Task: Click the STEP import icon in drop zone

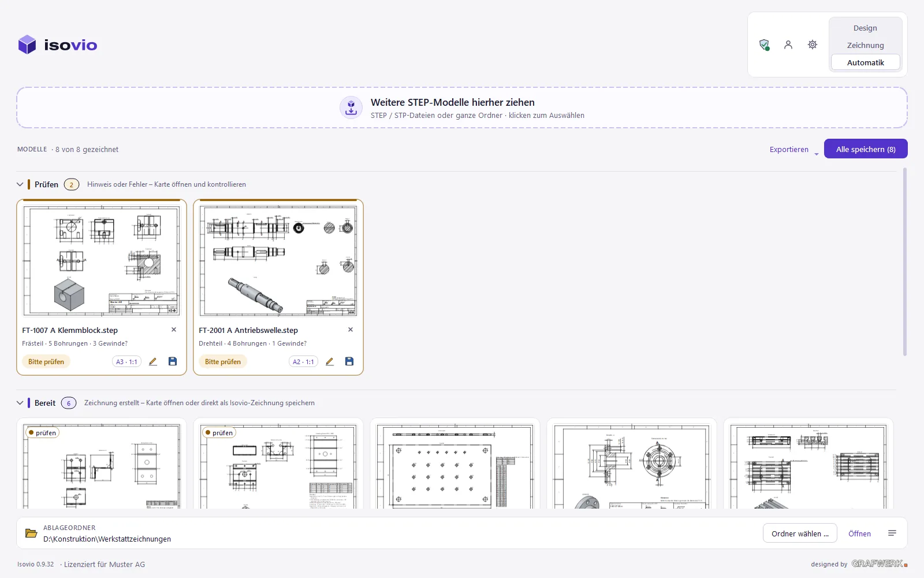Action: click(x=351, y=108)
